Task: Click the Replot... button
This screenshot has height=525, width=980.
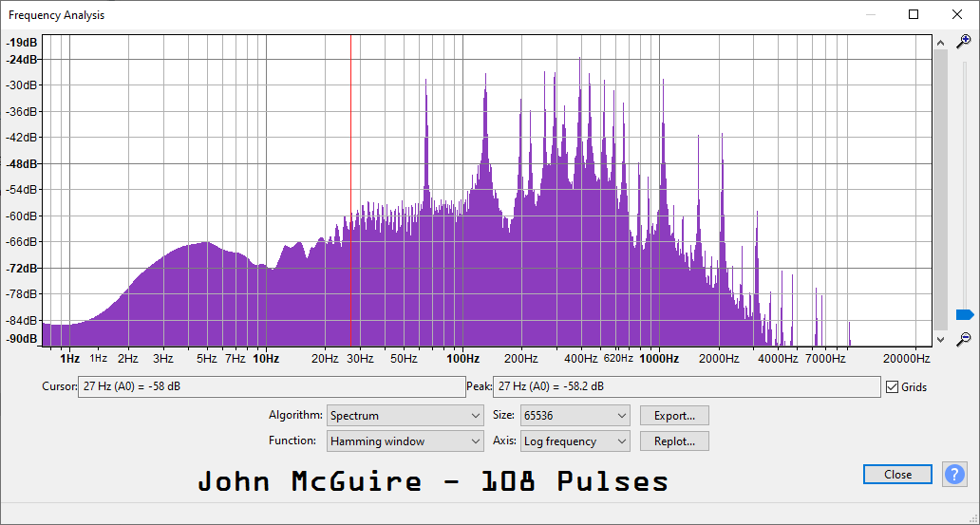Action: tap(674, 441)
